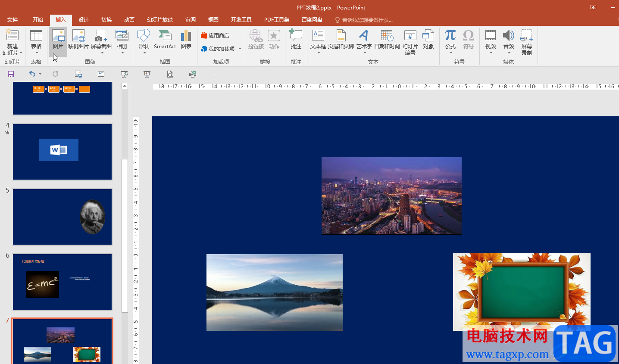Click the print preview magnifier icon

tap(170, 74)
